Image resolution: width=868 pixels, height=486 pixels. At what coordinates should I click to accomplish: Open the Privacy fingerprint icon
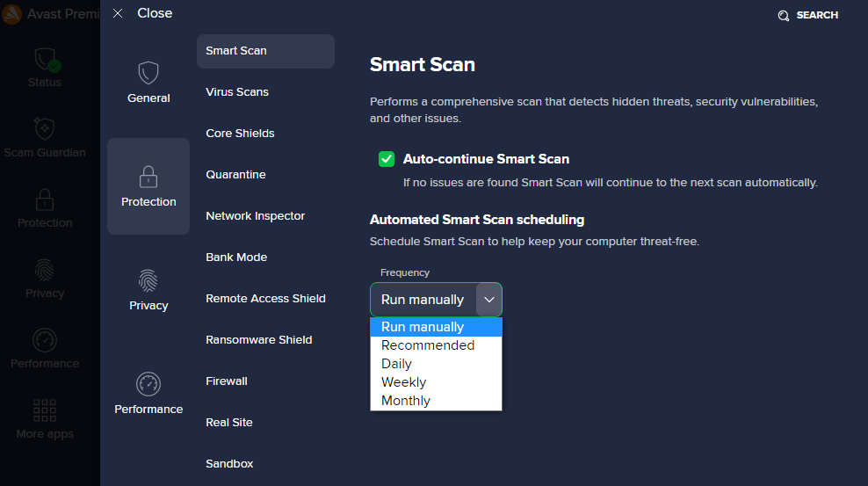[x=148, y=280]
